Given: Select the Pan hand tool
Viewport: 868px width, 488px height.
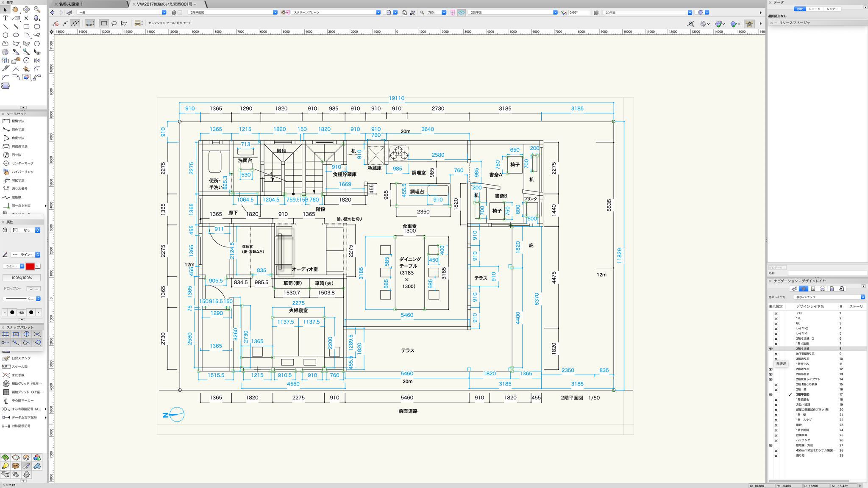Looking at the screenshot, I should (x=16, y=9).
